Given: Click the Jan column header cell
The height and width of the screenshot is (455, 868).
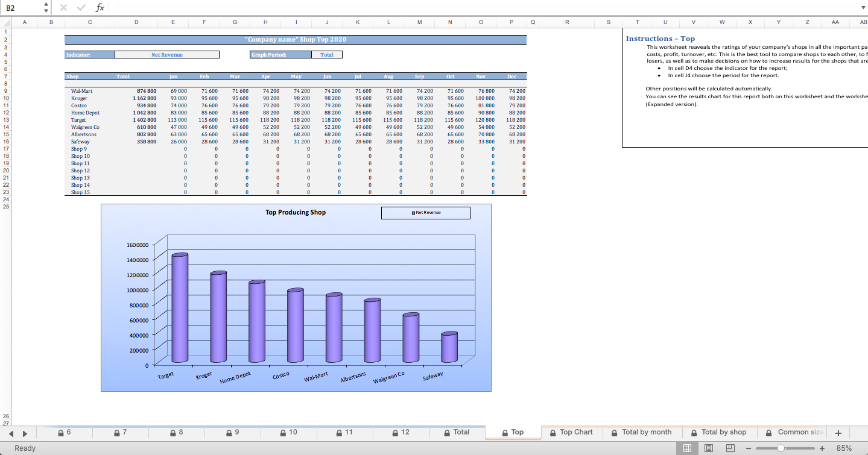Looking at the screenshot, I should click(x=173, y=77).
